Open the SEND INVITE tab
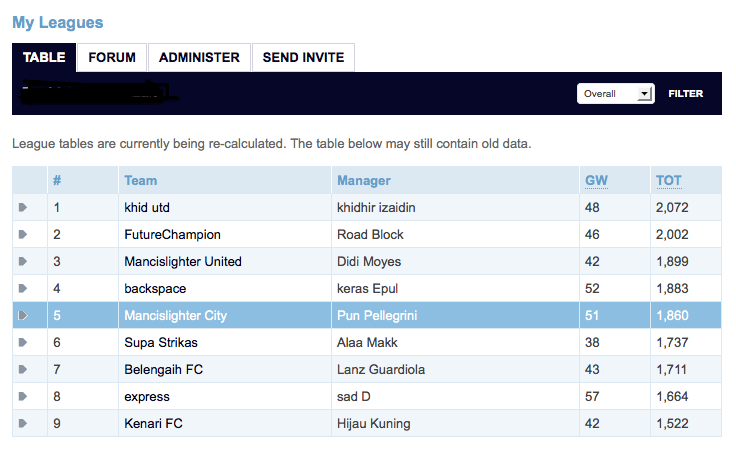This screenshot has width=736, height=457. click(303, 57)
